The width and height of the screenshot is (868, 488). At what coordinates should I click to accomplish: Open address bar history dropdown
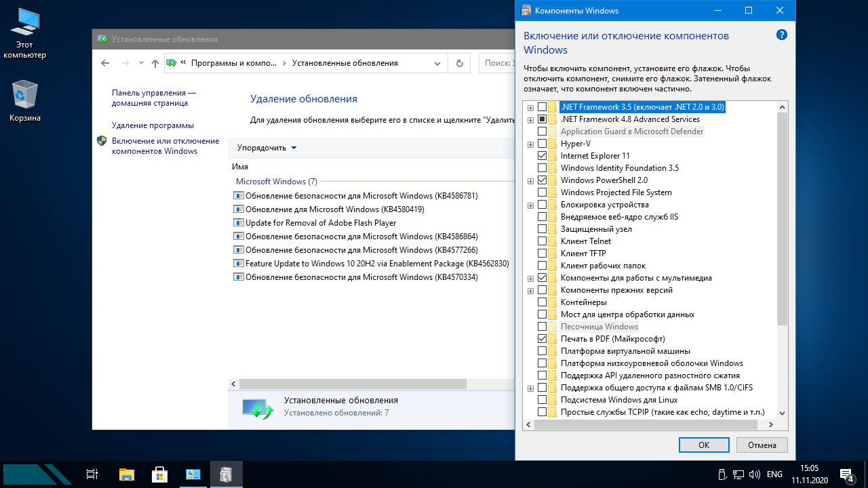click(x=437, y=63)
